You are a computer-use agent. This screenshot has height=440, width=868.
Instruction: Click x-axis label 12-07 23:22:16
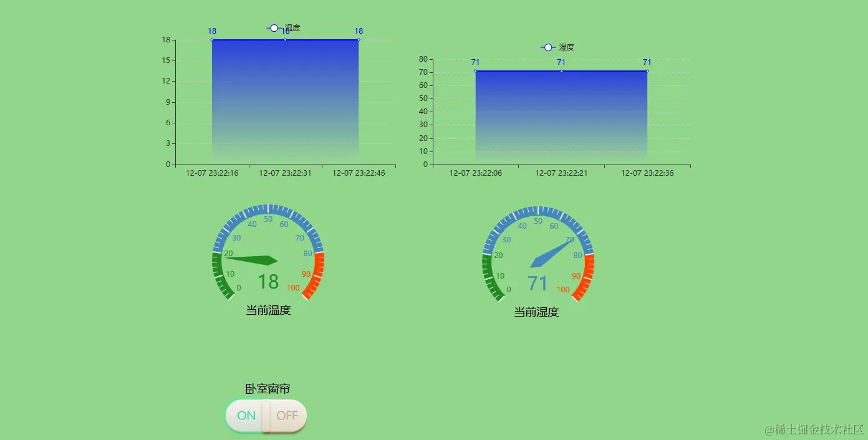[x=212, y=173]
